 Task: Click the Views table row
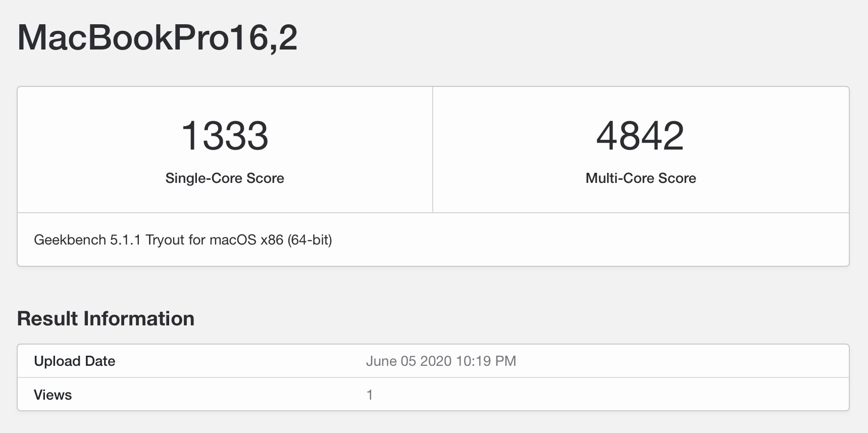[433, 394]
